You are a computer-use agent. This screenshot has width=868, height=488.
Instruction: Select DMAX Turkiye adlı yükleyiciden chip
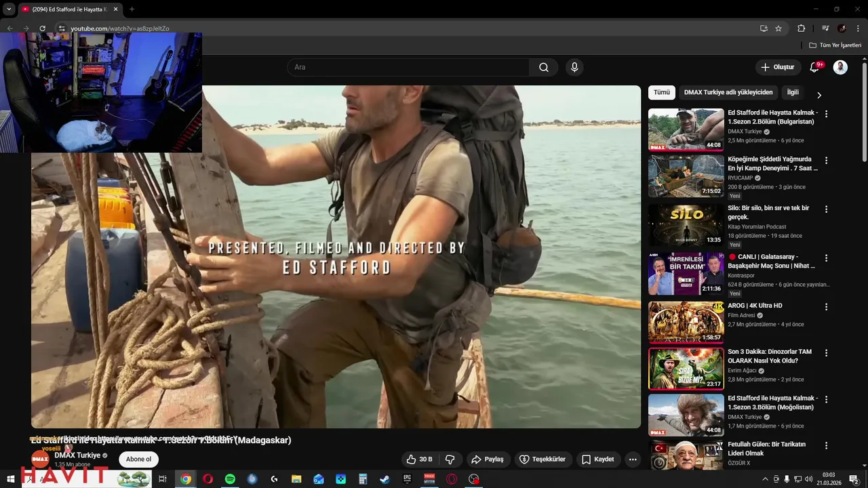click(728, 92)
